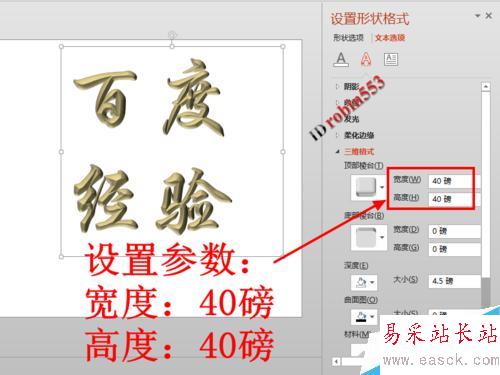
Task: Open the Textbox layout icon tab
Action: pyautogui.click(x=391, y=60)
